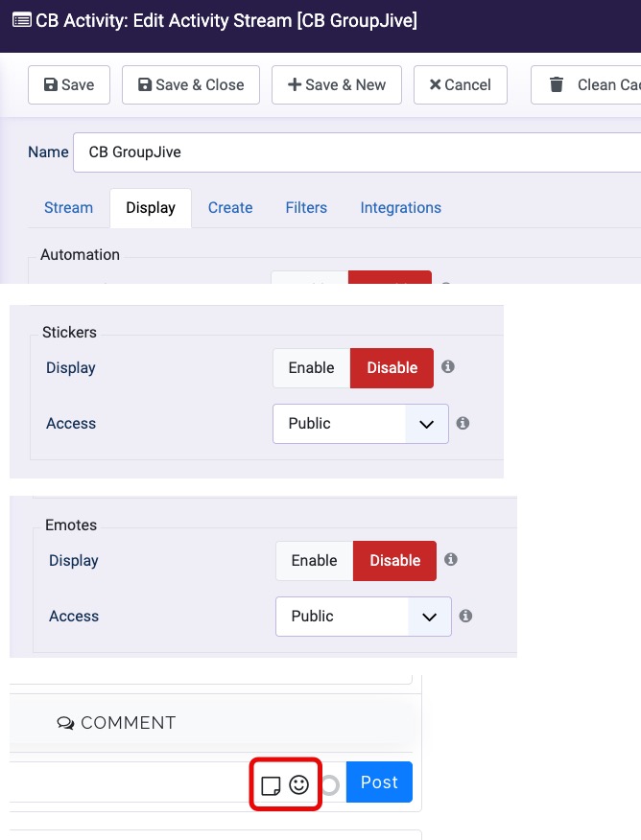Viewport: 641px width, 840px height.
Task: Click info icon next to Stickers Display
Action: (448, 367)
